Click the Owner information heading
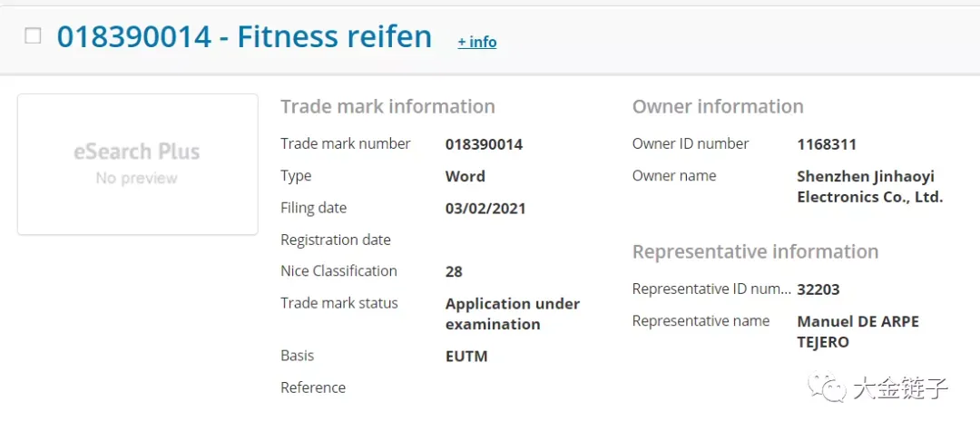Image resolution: width=980 pixels, height=431 pixels. pos(718,107)
